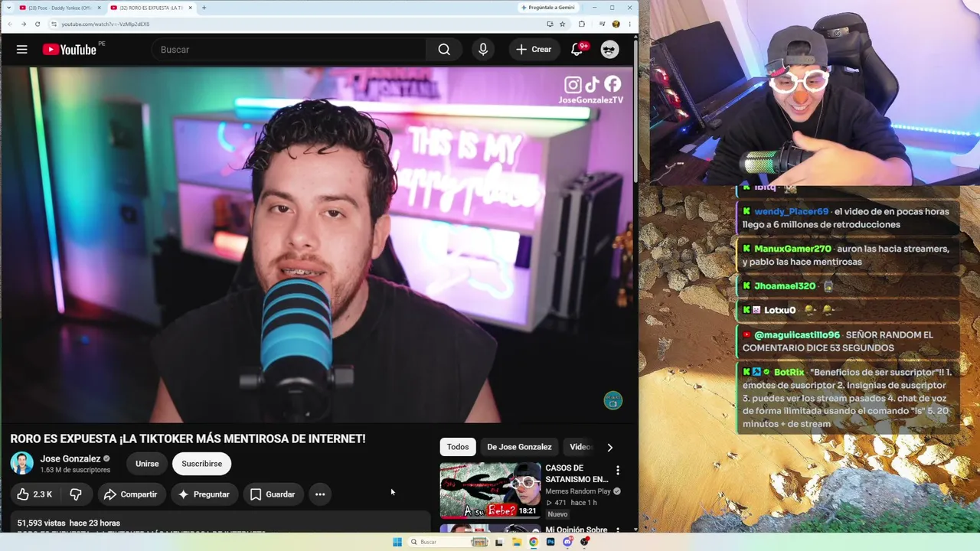This screenshot has width=980, height=551.
Task: Click chat username wendy_Placer69
Action: pos(791,212)
